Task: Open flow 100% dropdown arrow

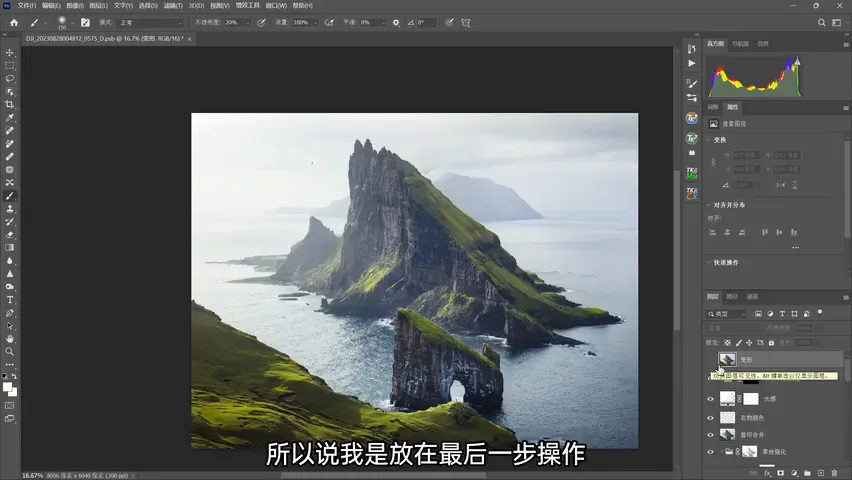Action: (x=315, y=23)
